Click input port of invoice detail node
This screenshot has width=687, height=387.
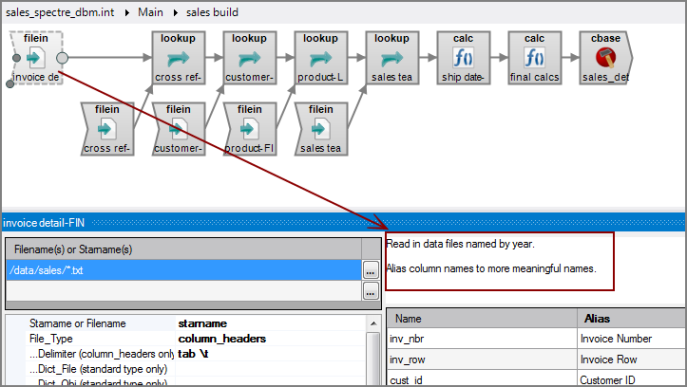coord(17,57)
